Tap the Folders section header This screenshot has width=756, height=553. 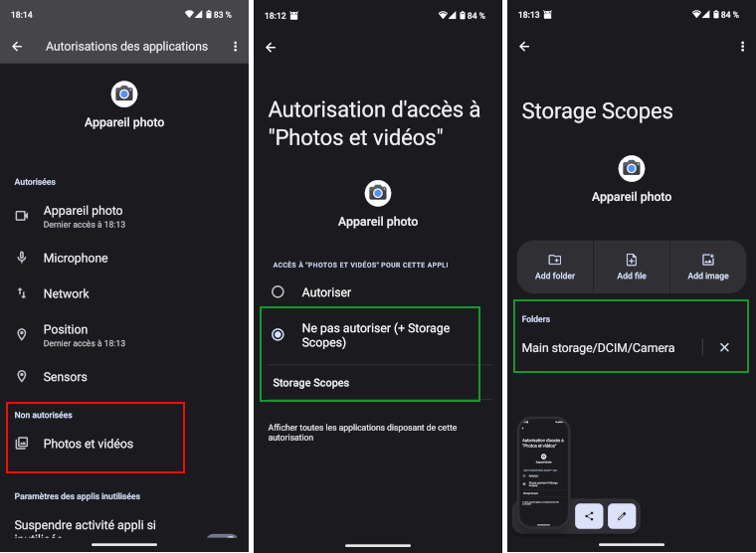click(535, 319)
